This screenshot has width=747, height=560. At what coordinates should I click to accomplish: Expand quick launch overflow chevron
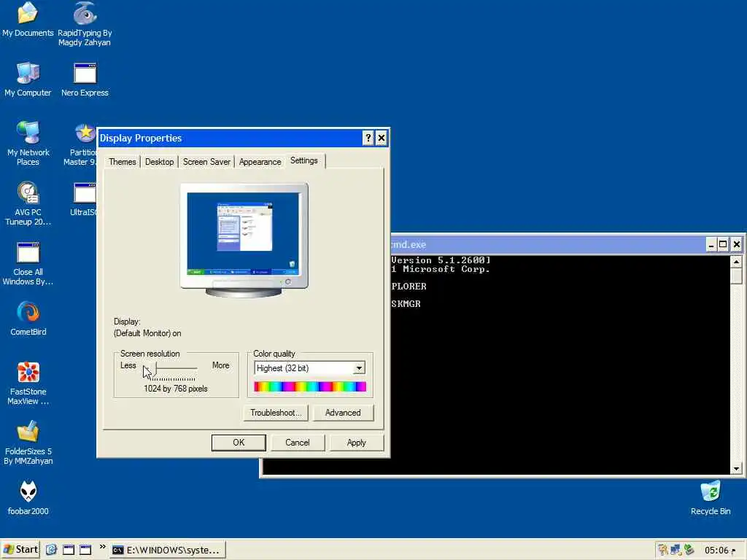[x=102, y=547]
